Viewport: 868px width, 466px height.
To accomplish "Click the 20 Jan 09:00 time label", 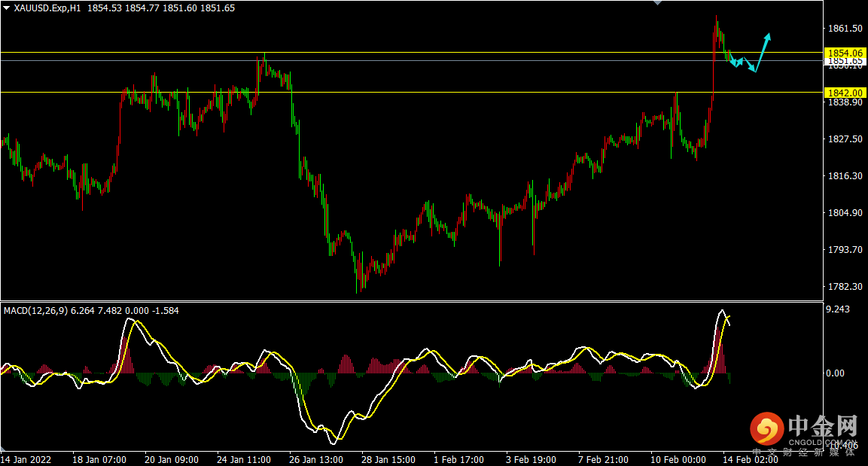I will click(171, 460).
